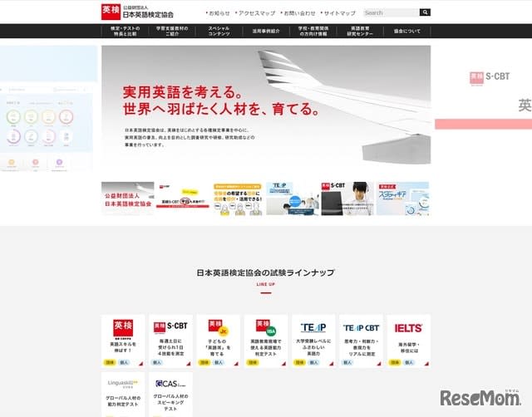Screen dimensions: 532x417
Task: Click 個人 tag on TEAP CBT card
Action: coord(347,362)
